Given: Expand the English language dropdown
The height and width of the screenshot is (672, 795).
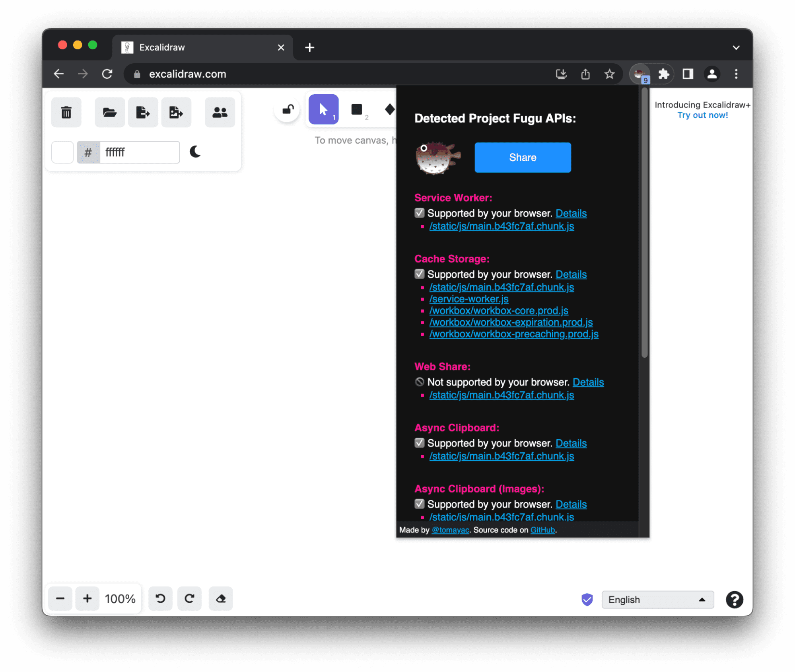Looking at the screenshot, I should point(656,599).
